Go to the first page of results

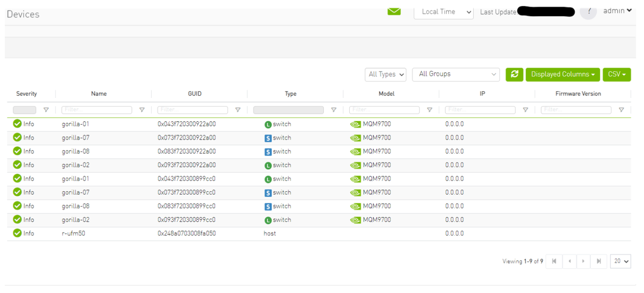pos(554,261)
